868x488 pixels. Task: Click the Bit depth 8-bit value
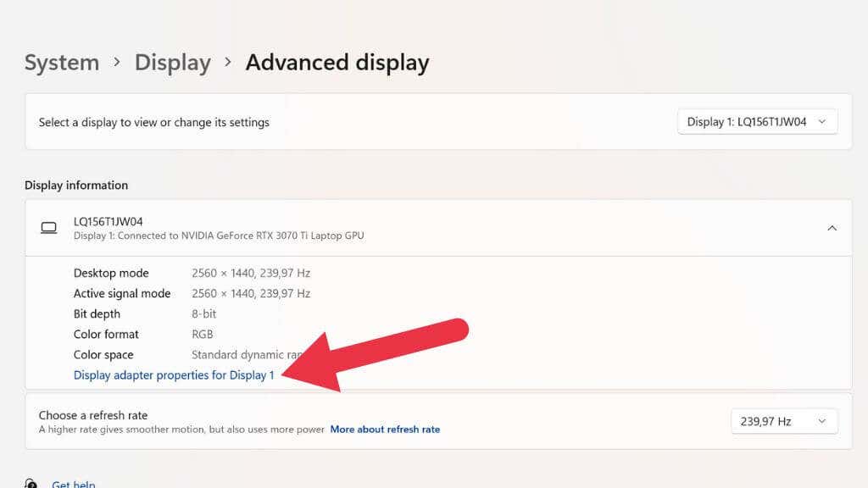(204, 313)
